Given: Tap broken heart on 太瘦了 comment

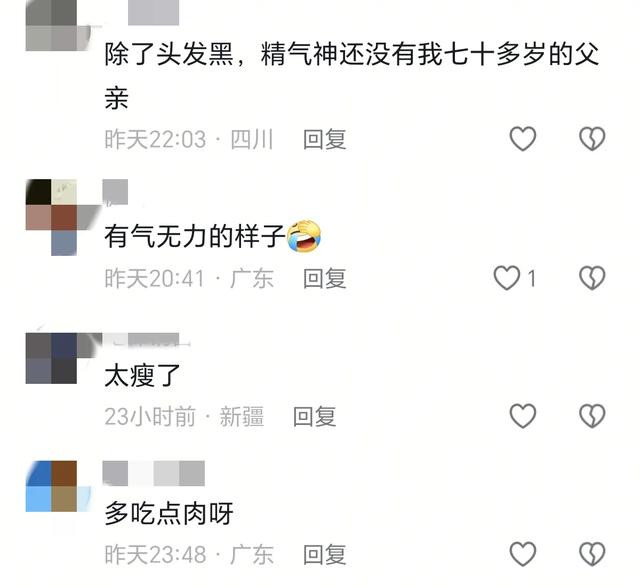Looking at the screenshot, I should pos(592,416).
